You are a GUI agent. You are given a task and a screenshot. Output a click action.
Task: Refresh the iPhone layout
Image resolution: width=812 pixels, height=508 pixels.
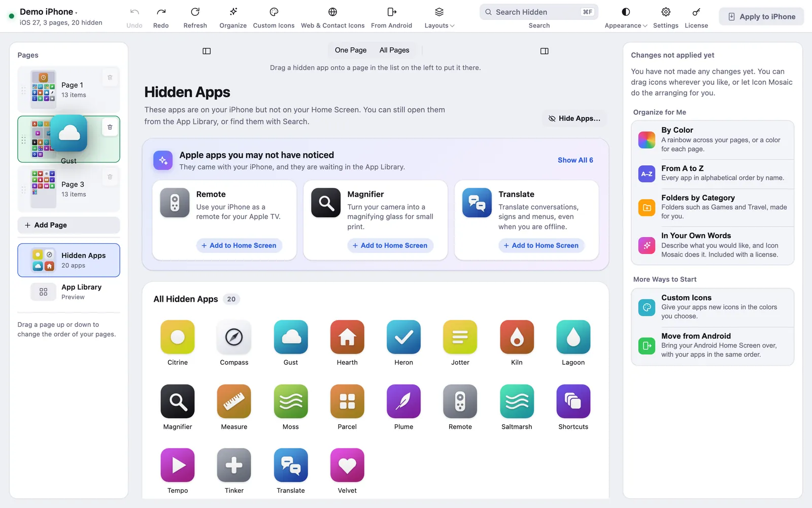tap(195, 17)
